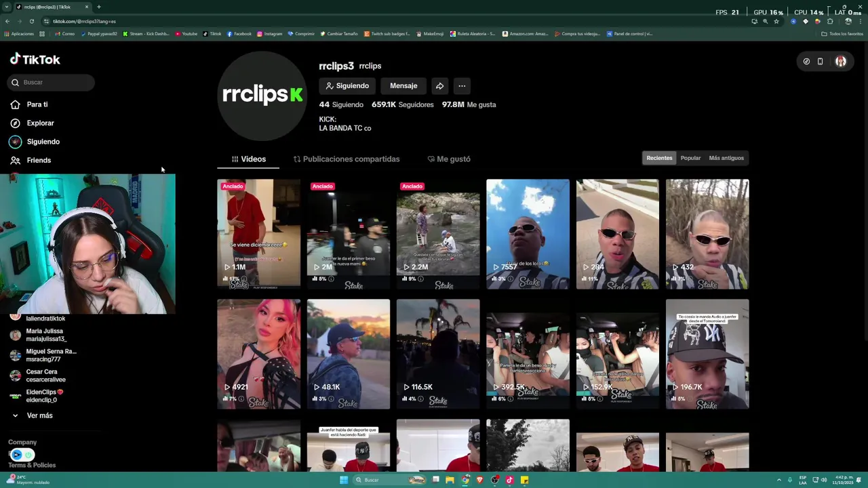Image resolution: width=868 pixels, height=488 pixels.
Task: Show hidden system tray icons
Action: click(x=778, y=480)
